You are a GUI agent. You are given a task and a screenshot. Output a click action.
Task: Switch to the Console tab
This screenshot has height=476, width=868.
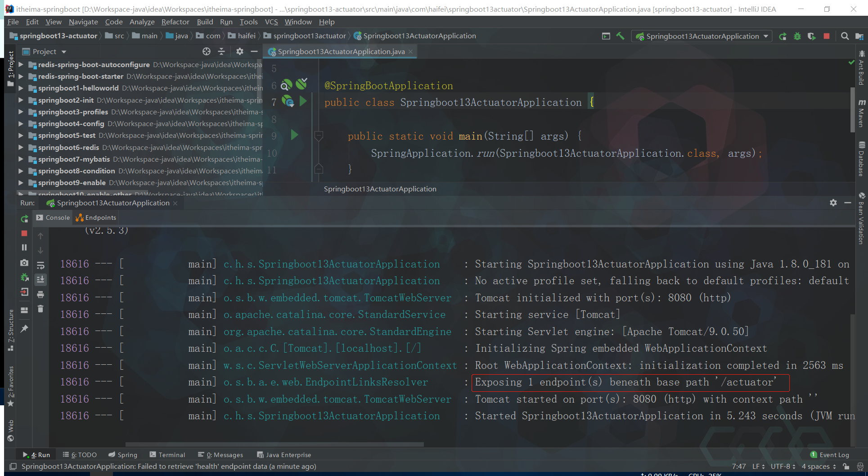pyautogui.click(x=53, y=218)
